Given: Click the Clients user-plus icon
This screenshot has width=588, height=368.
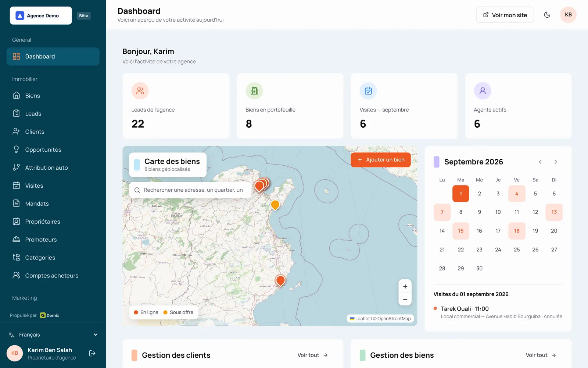Looking at the screenshot, I should (16, 131).
